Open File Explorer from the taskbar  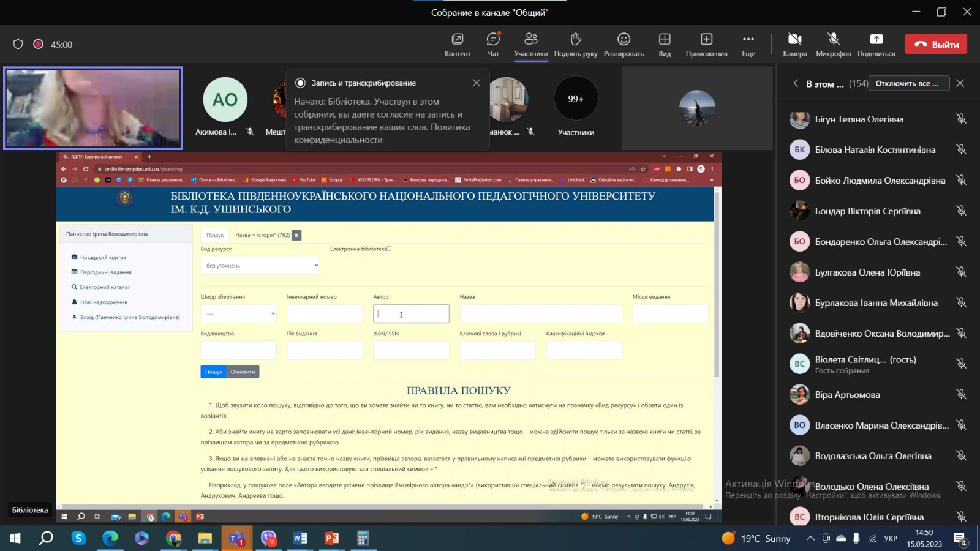(205, 538)
